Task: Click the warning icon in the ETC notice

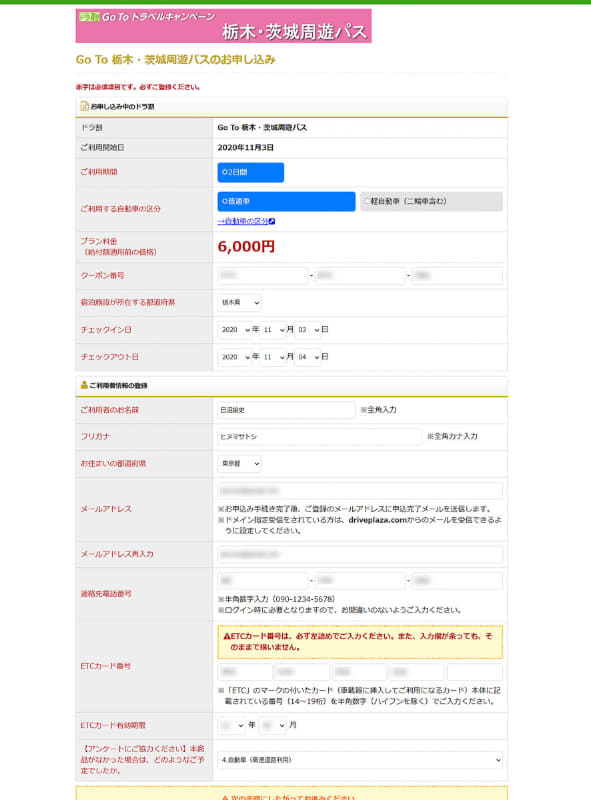Action: coord(227,636)
